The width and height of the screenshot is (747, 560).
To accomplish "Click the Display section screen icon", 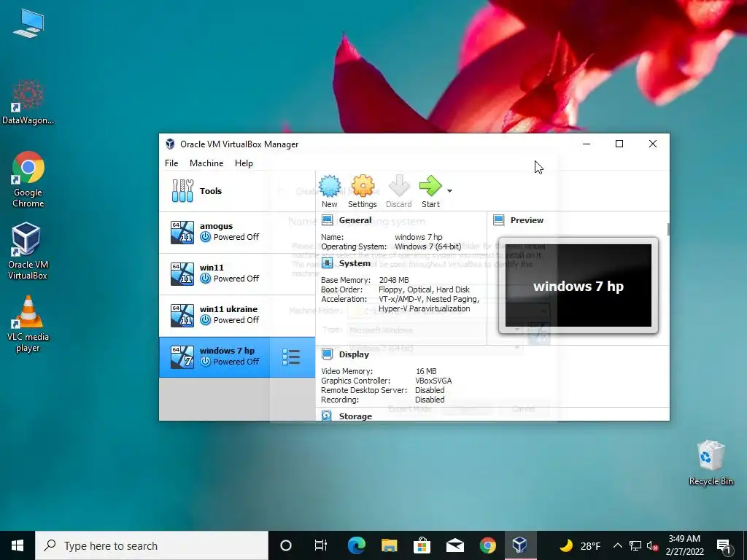I will 328,354.
